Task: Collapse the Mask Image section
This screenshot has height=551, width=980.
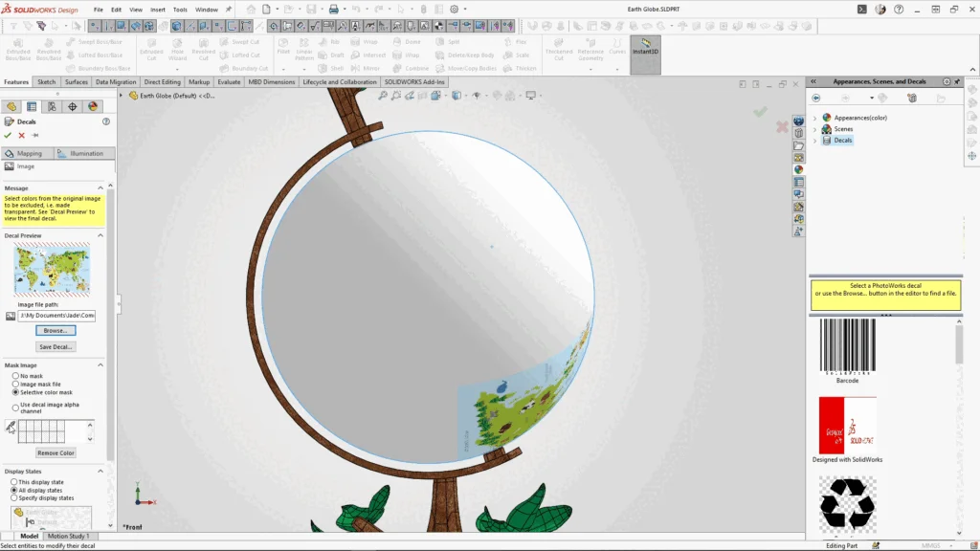Action: [100, 364]
